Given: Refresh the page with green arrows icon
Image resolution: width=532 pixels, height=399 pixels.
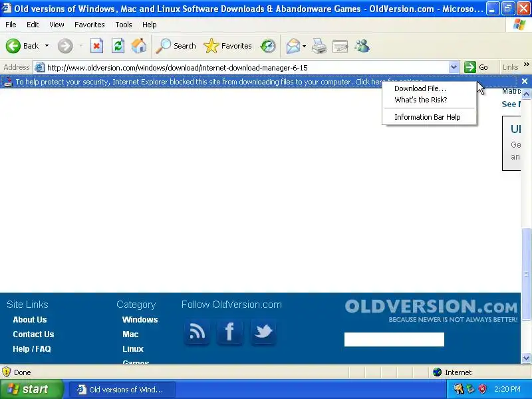Looking at the screenshot, I should coord(118,46).
